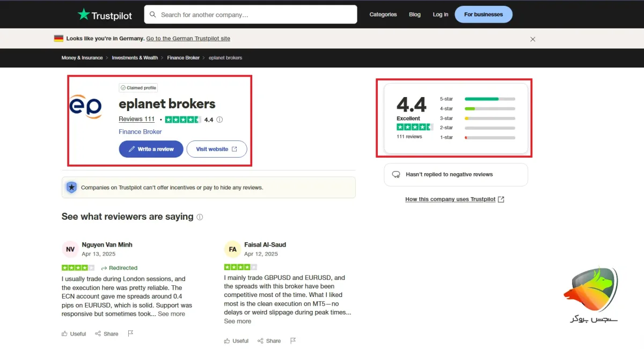Click the For businesses button
The image size is (644, 349).
pyautogui.click(x=484, y=14)
